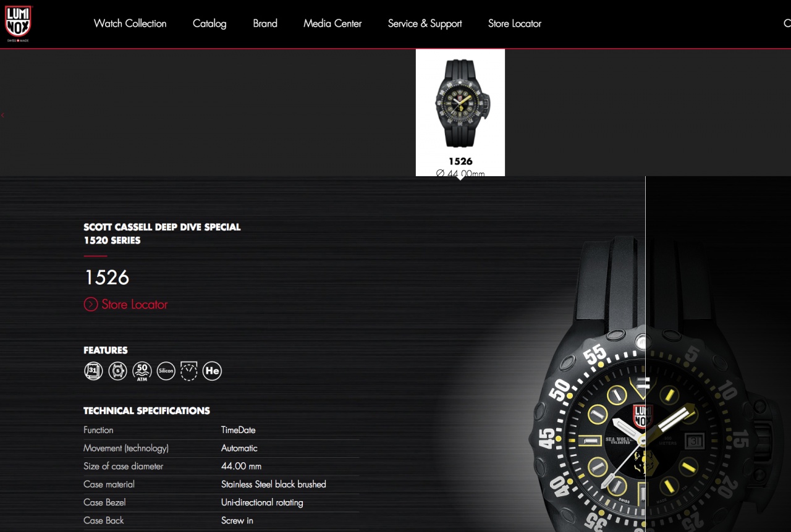Click the Silicon strap feature icon

click(x=166, y=371)
